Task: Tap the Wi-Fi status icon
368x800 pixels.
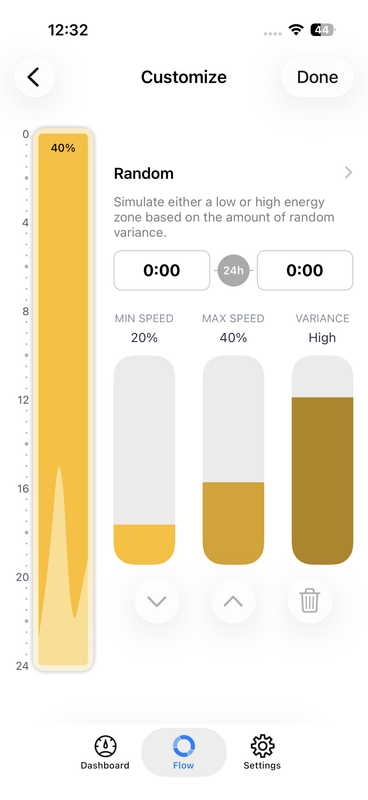Action: [296, 30]
